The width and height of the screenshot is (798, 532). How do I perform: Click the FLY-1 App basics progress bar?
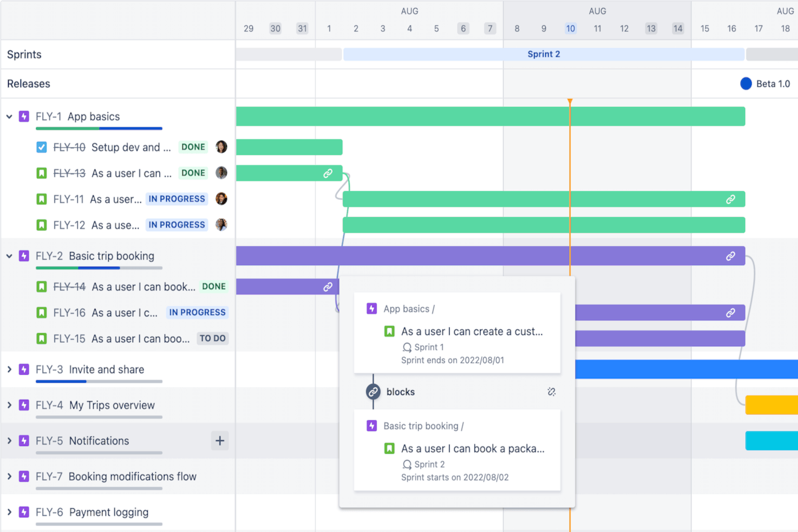[99, 128]
